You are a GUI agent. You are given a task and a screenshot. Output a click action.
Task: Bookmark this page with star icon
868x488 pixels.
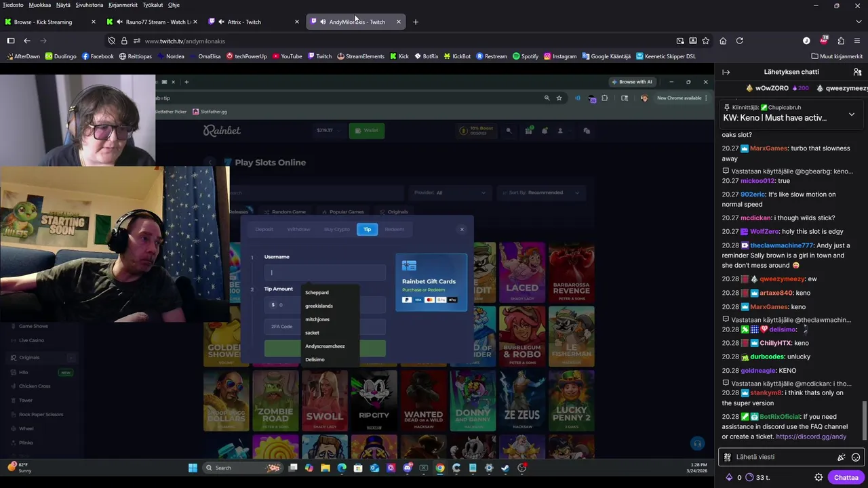click(x=706, y=41)
